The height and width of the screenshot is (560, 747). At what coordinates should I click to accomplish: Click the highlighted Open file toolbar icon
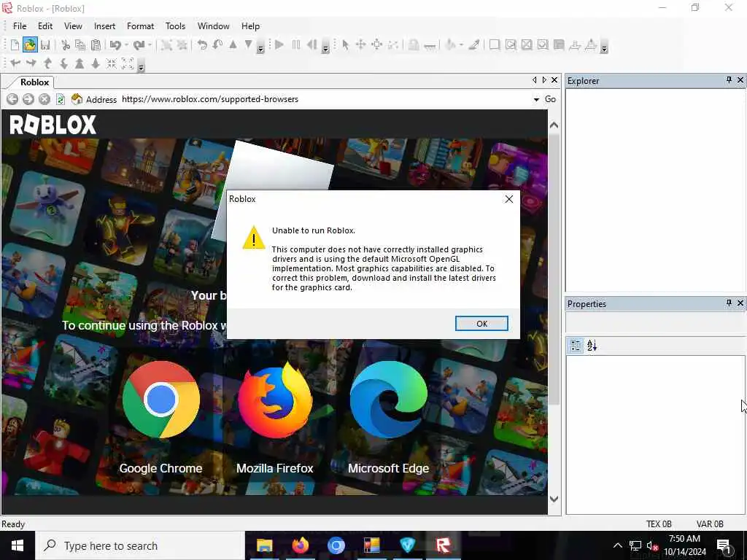coord(29,44)
